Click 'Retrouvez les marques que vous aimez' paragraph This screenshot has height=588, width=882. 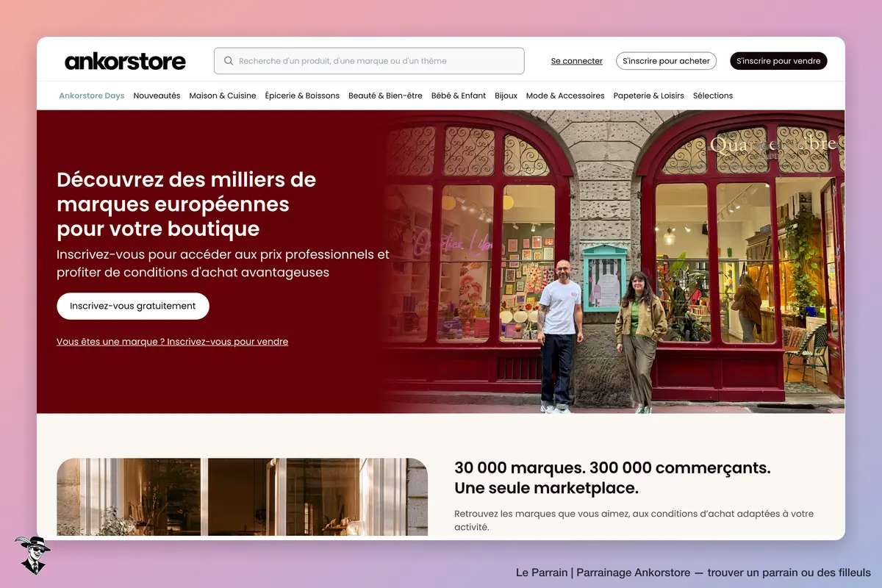(634, 520)
